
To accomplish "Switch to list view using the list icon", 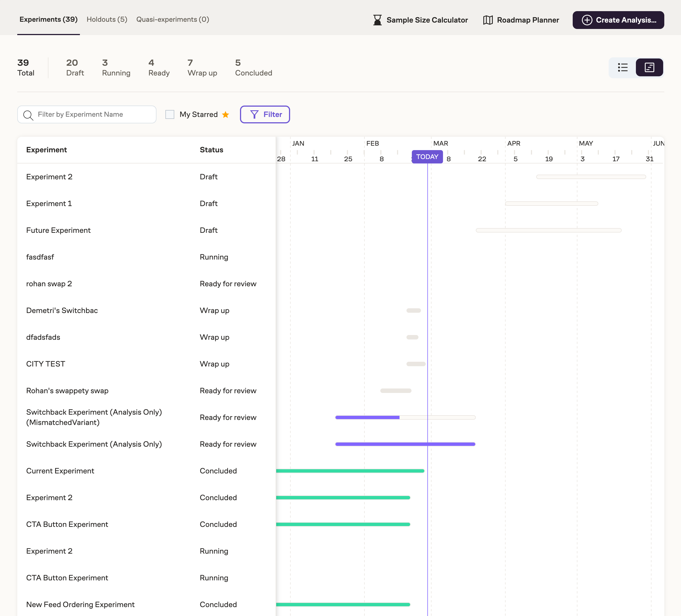I will pos(623,67).
